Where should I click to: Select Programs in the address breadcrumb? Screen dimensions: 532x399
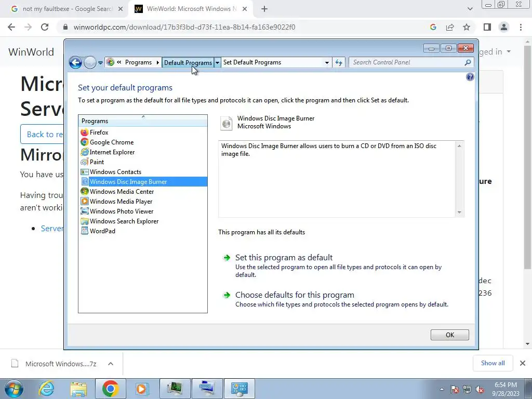pyautogui.click(x=138, y=62)
